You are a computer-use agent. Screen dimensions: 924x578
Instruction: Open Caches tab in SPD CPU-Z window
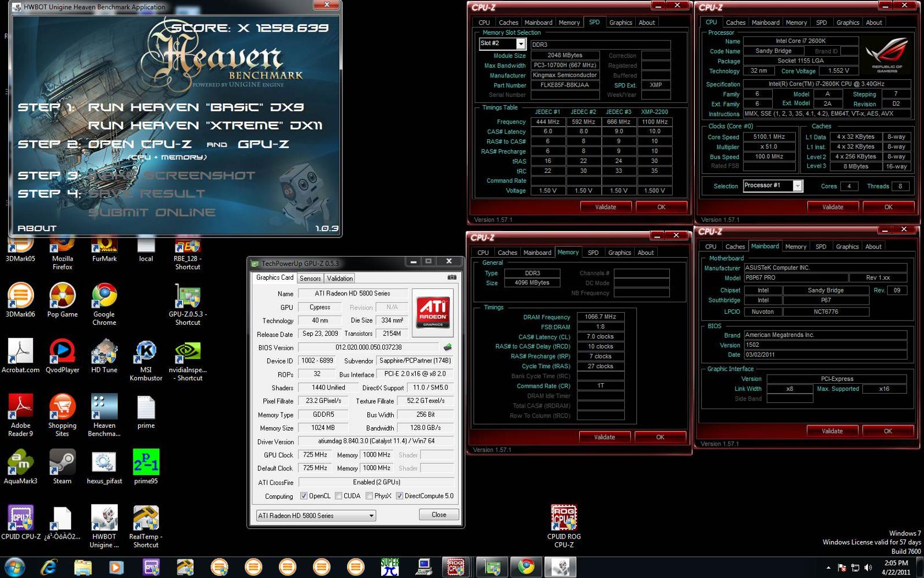click(x=508, y=23)
